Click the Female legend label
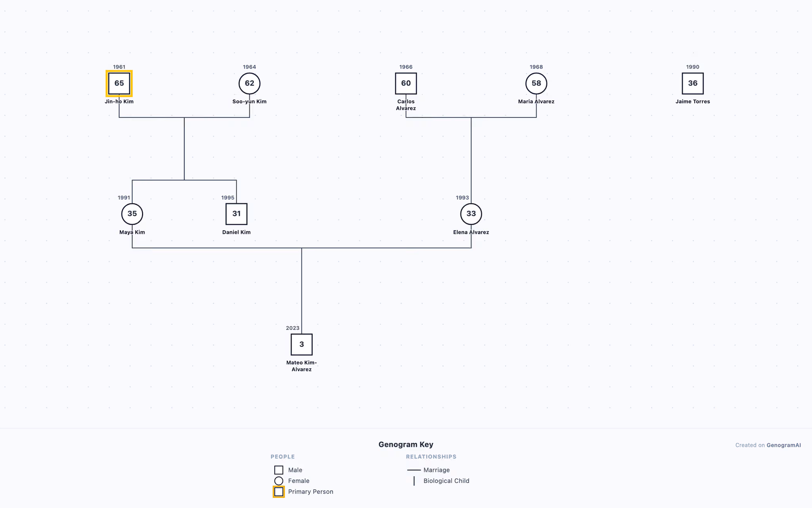The height and width of the screenshot is (508, 812). point(299,481)
